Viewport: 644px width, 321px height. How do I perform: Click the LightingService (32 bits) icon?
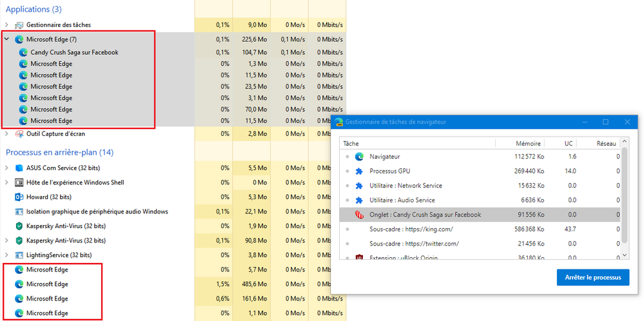[x=19, y=255]
